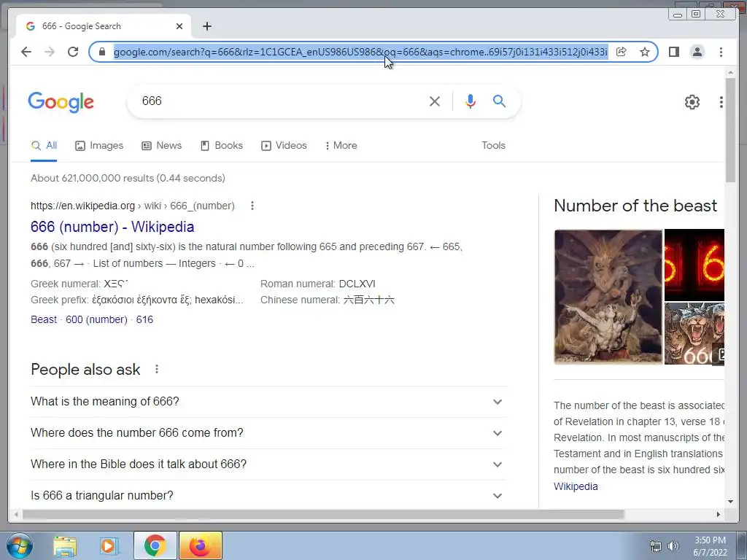Click the horizontal scrollbar thumb

pyautogui.click(x=323, y=514)
